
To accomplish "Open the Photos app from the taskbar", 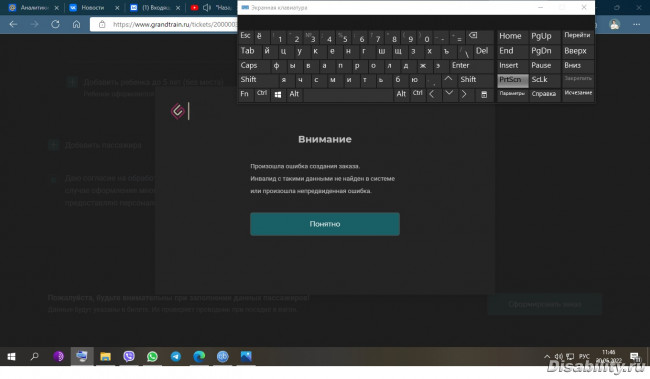I will pos(246,356).
